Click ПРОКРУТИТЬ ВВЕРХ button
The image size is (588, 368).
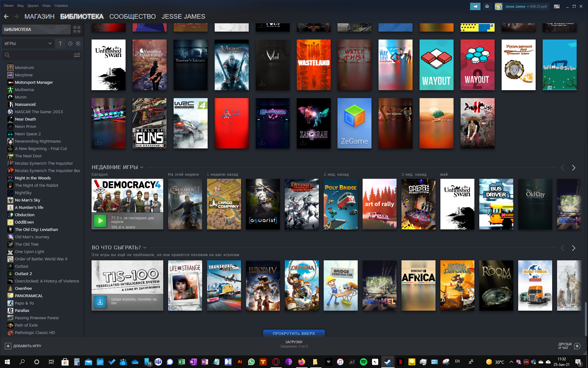294,333
